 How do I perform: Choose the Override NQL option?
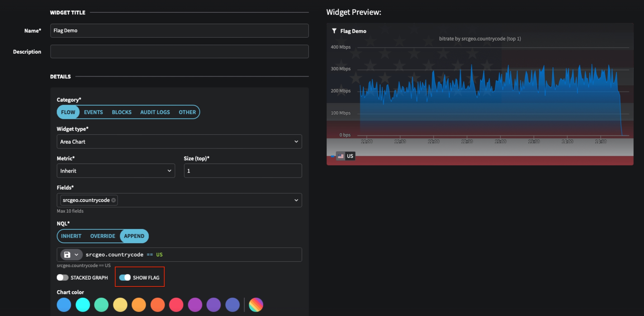[x=103, y=236]
